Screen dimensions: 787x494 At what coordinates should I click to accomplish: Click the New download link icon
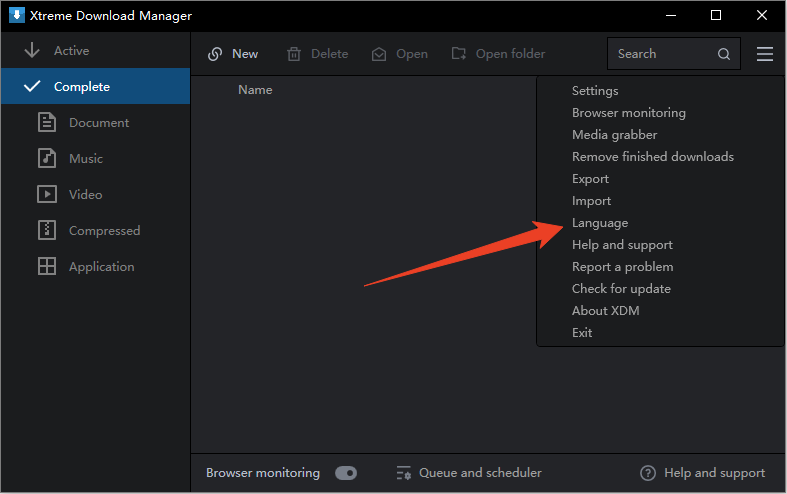point(215,54)
